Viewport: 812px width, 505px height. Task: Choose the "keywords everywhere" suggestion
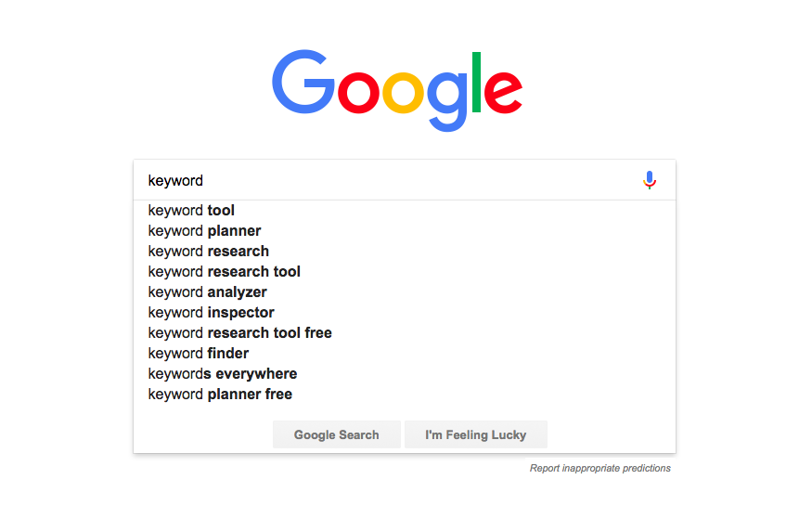click(405, 373)
